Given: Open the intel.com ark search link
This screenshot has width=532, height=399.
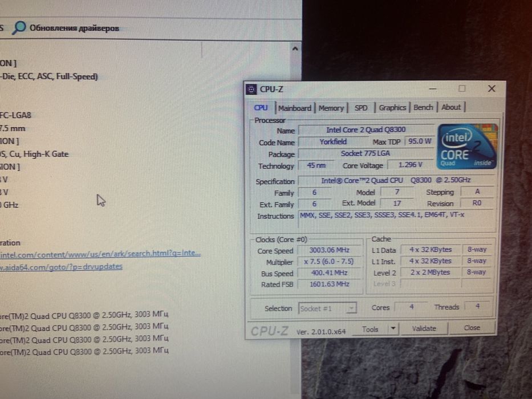Looking at the screenshot, I should (x=100, y=254).
